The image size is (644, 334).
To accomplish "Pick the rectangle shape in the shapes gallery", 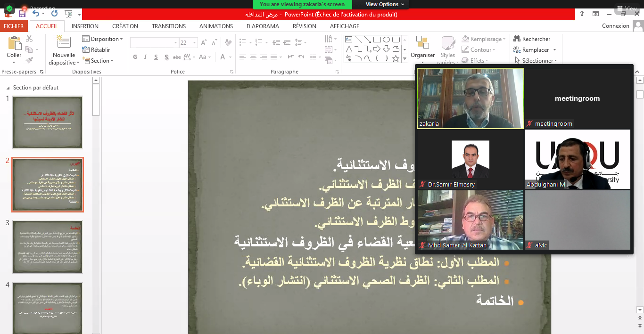I will point(377,40).
